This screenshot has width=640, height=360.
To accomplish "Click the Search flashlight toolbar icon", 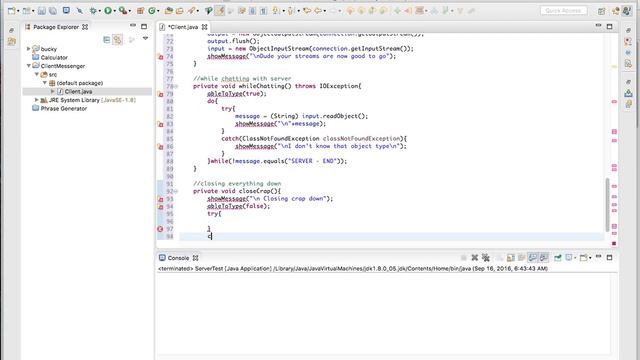I will click(191, 11).
